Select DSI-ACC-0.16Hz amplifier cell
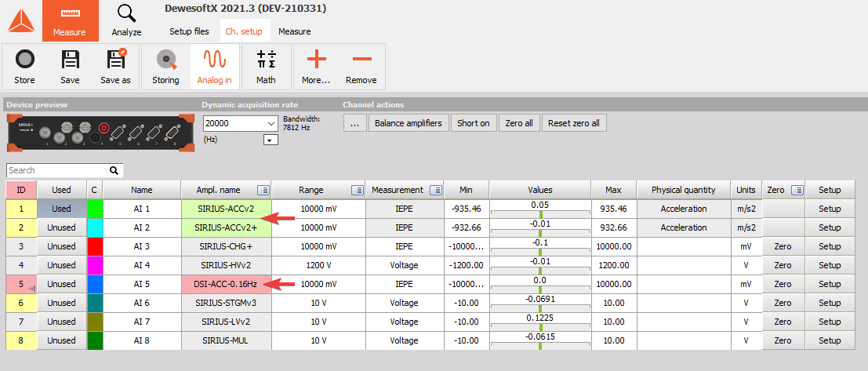868x371 pixels. 226,284
